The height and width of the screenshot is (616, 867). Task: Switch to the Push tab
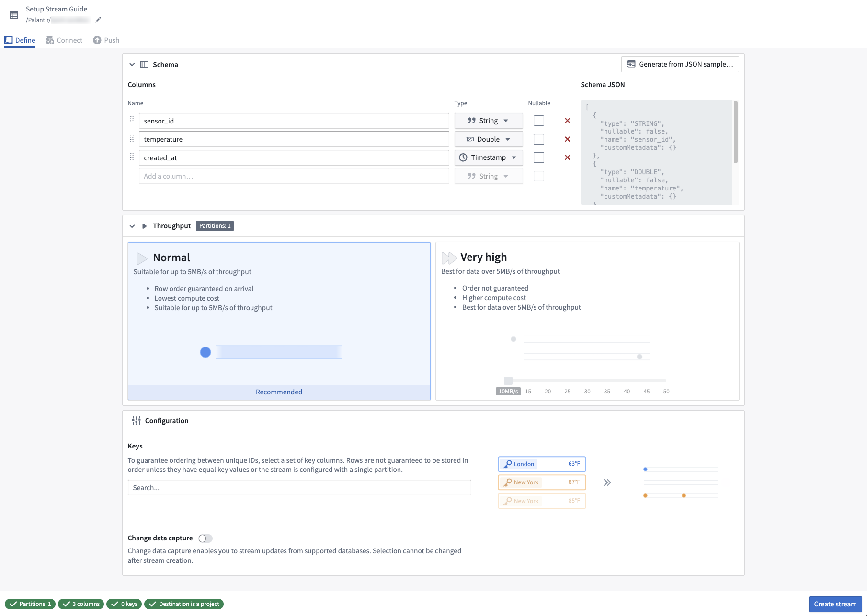106,40
